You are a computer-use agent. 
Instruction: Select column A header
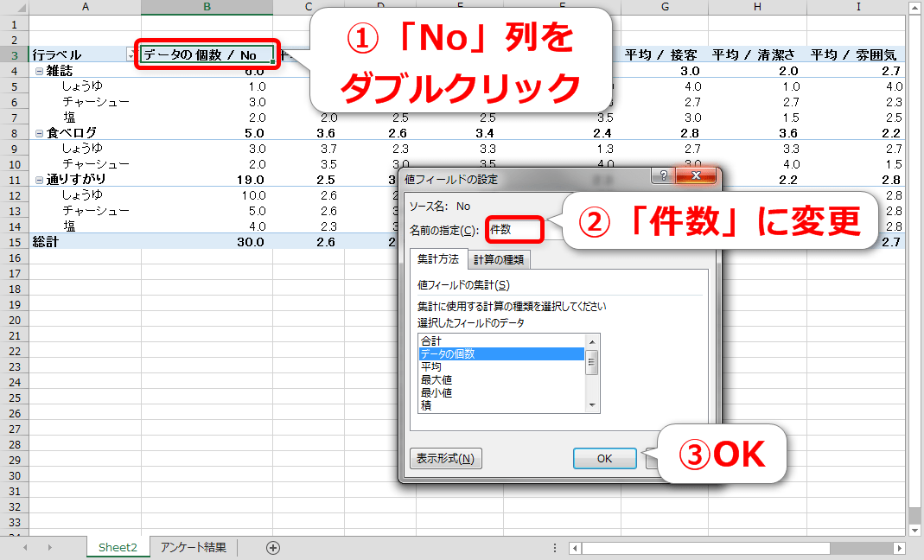click(86, 7)
